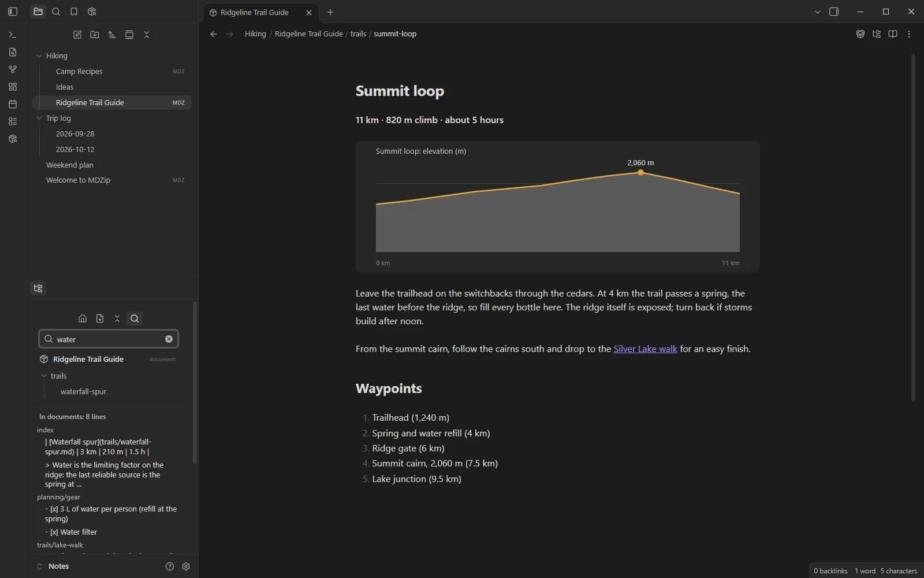Open the More options vertical dots
Image resolution: width=924 pixels, height=578 pixels.
[x=909, y=34]
